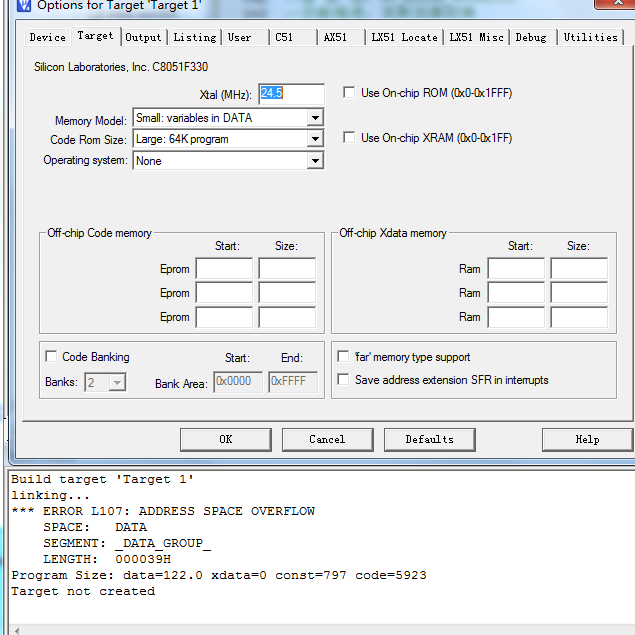Click the Cancel button
The height and width of the screenshot is (635, 635).
click(328, 439)
